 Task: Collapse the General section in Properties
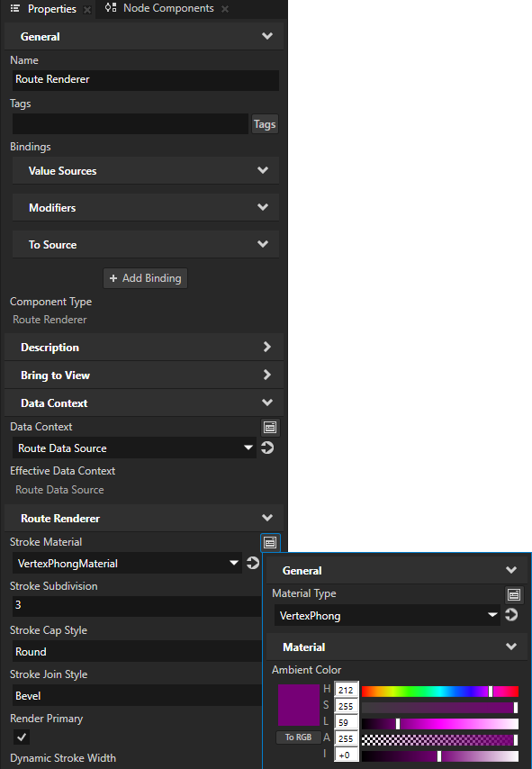coord(144,36)
